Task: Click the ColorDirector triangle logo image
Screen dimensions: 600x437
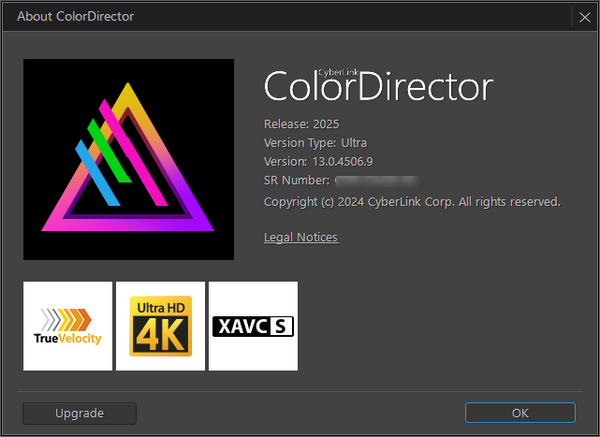Action: coord(129,160)
